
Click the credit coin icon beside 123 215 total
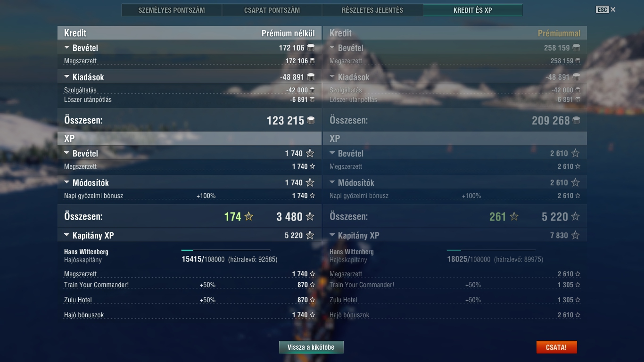click(x=311, y=121)
